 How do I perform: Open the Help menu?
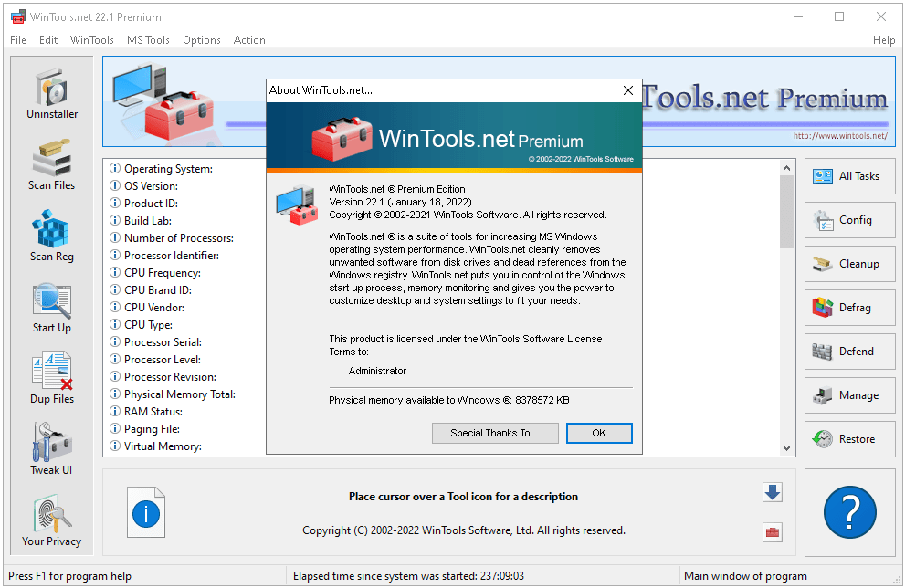pos(884,40)
